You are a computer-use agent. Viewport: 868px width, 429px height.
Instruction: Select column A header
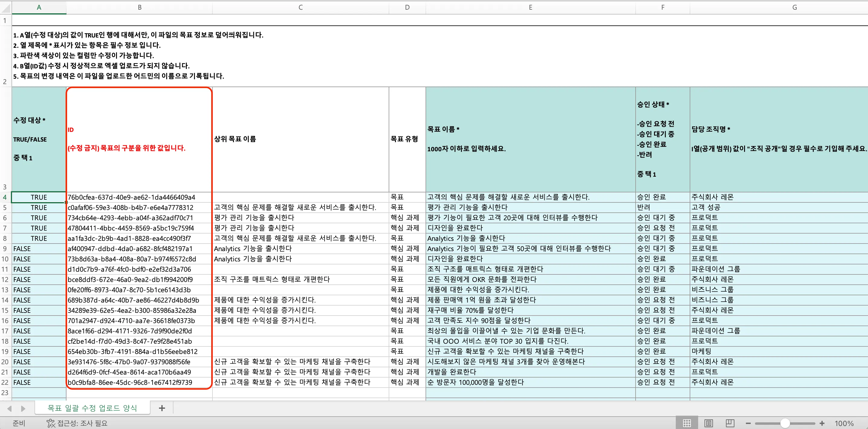point(39,8)
